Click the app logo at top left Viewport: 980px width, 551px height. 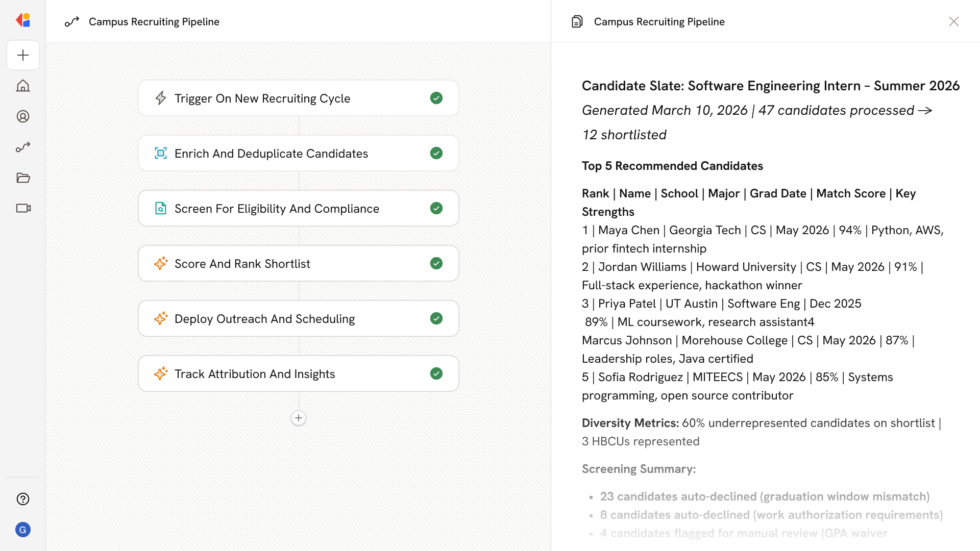pos(23,20)
